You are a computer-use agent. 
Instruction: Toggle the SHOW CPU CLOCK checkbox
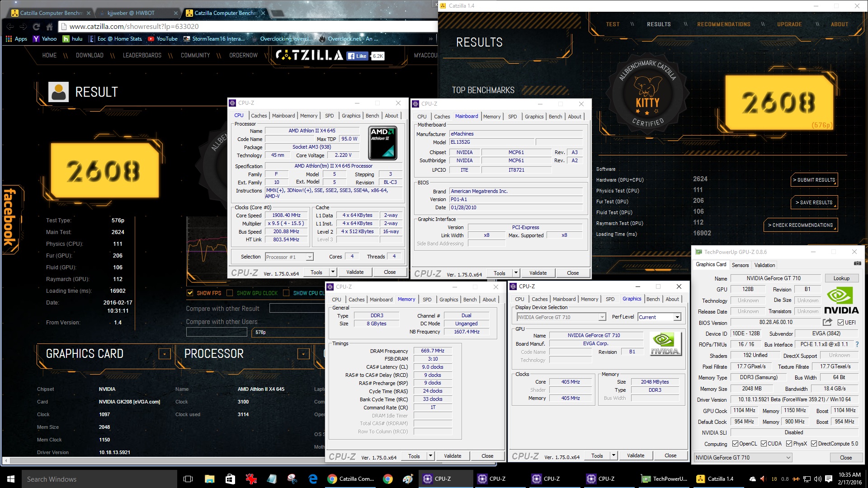pyautogui.click(x=286, y=293)
